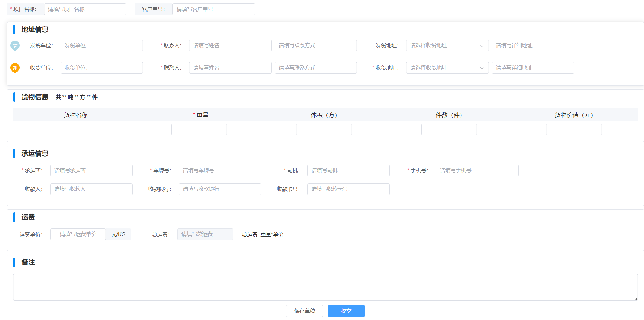Click the 件数（件）table input
This screenshot has width=644, height=320.
449,130
